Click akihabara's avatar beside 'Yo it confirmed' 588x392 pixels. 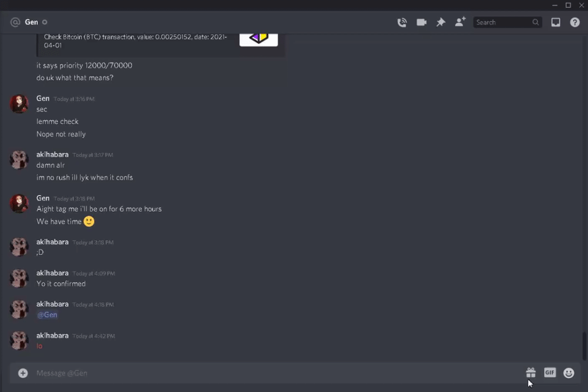click(x=19, y=278)
